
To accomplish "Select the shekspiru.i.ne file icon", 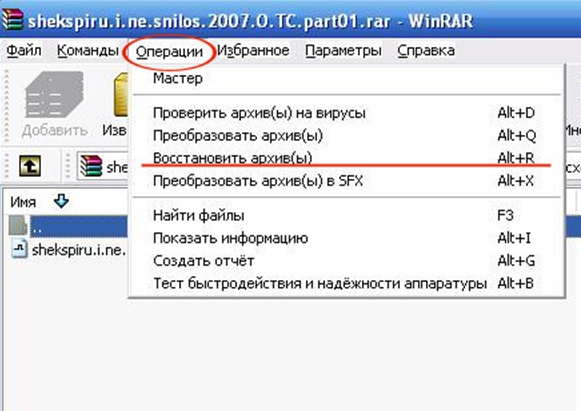I will coord(19,249).
